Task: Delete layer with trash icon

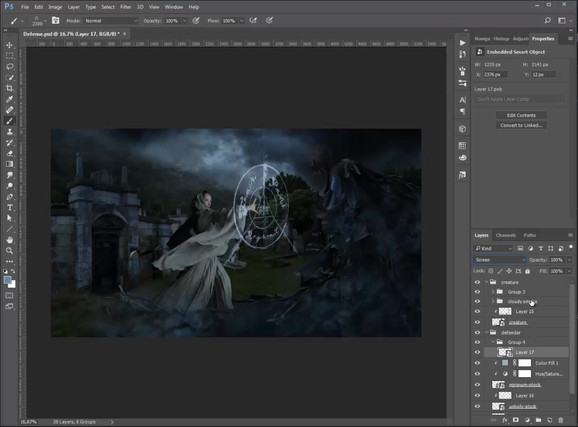Action: pyautogui.click(x=561, y=420)
